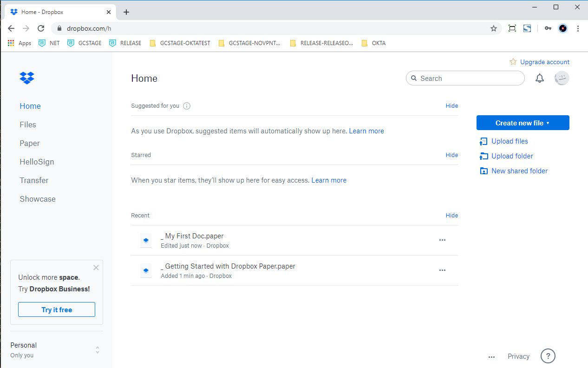
Task: Click into the Search field
Action: tap(469, 79)
